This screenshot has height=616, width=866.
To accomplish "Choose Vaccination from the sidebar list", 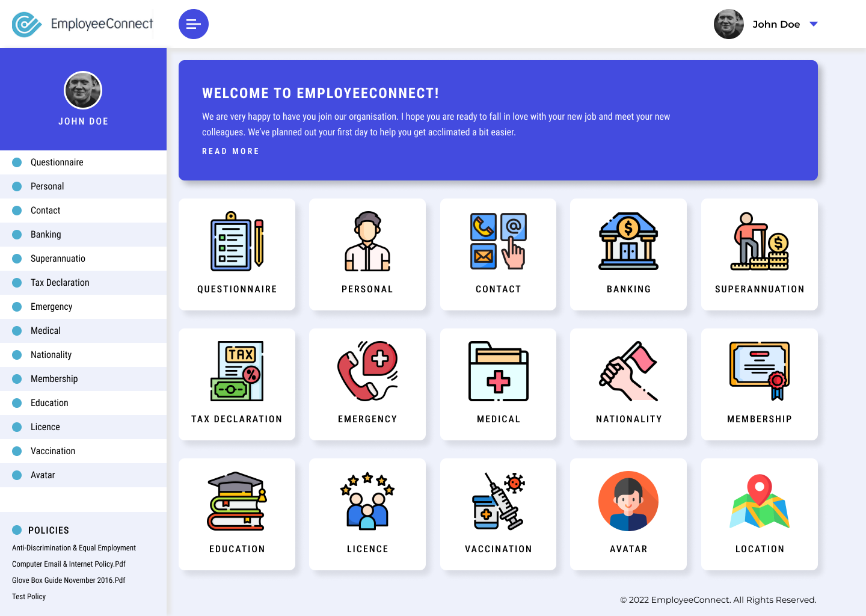I will click(x=53, y=451).
